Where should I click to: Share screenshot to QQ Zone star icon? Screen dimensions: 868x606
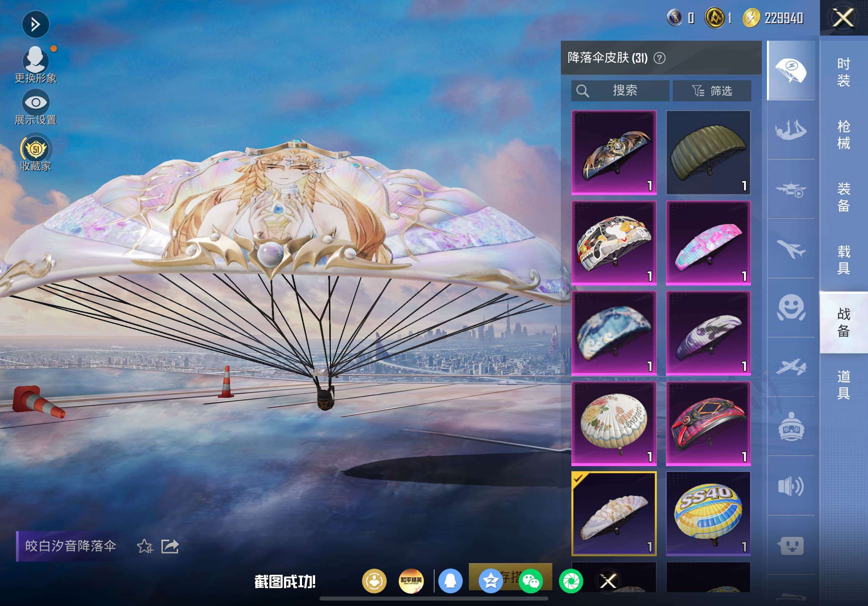click(491, 581)
